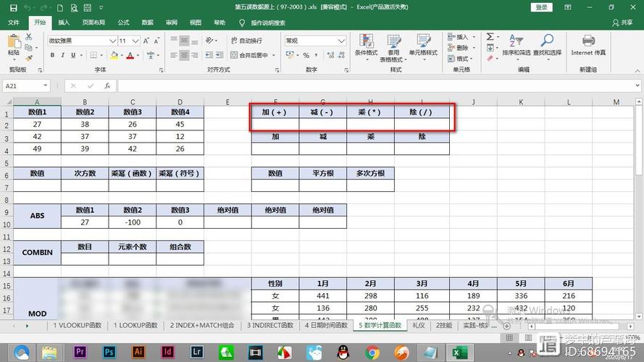The image size is (644, 362).
Task: Apply yellow fill color bucket
Action: tap(114, 55)
